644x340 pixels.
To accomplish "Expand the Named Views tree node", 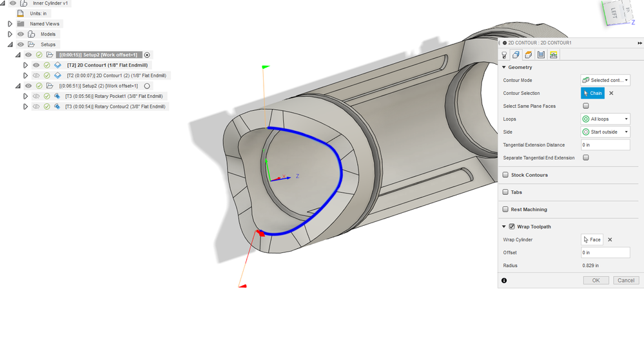I will [x=10, y=24].
